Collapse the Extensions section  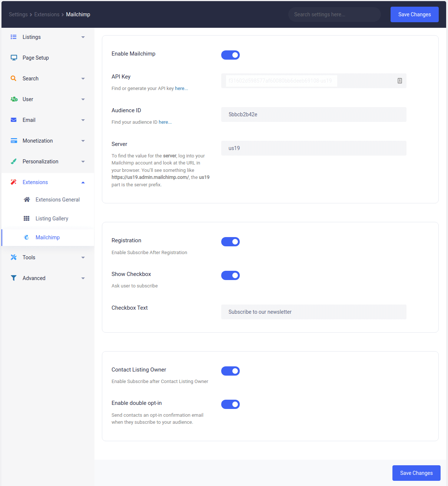point(83,182)
